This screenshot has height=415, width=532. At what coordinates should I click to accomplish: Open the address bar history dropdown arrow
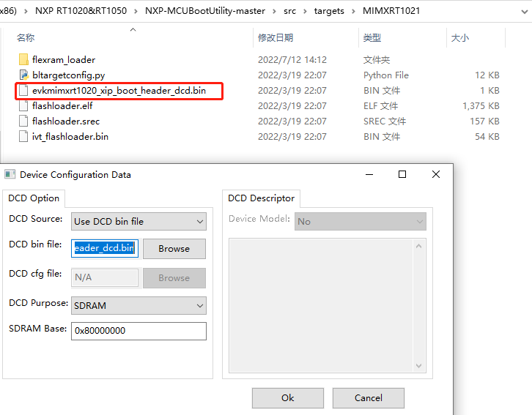tap(524, 12)
